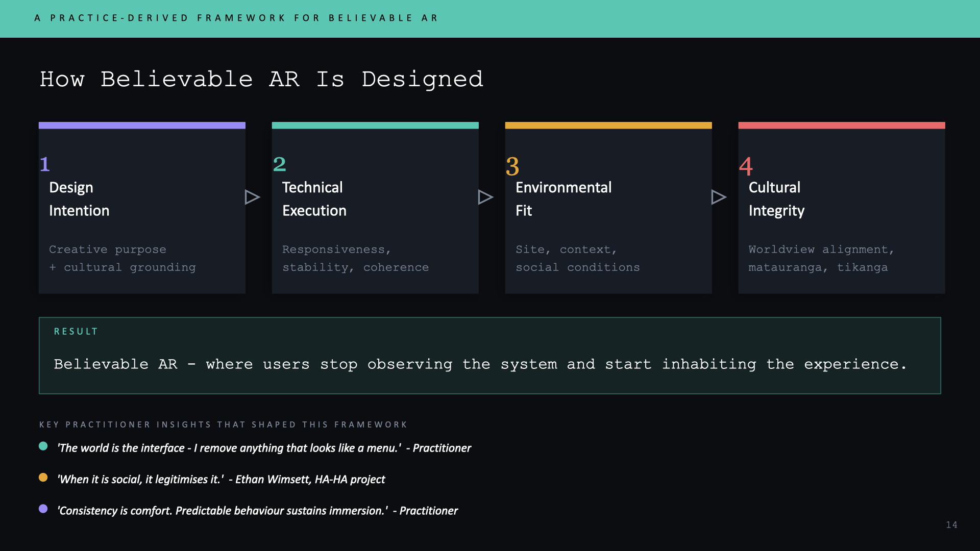Click the Design Intention heading
This screenshot has height=551, width=980.
[x=79, y=199]
